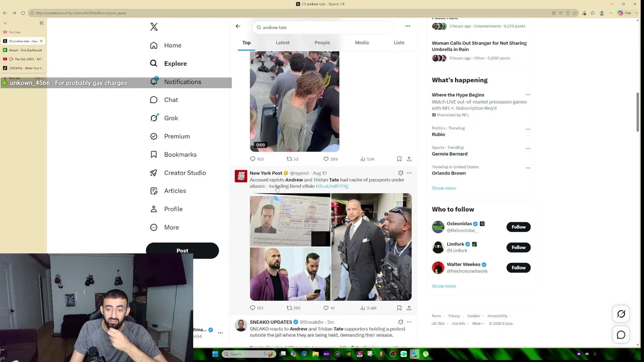Open the Orlando Brown trending topic
Viewport: 644px width, 362px height.
click(449, 173)
